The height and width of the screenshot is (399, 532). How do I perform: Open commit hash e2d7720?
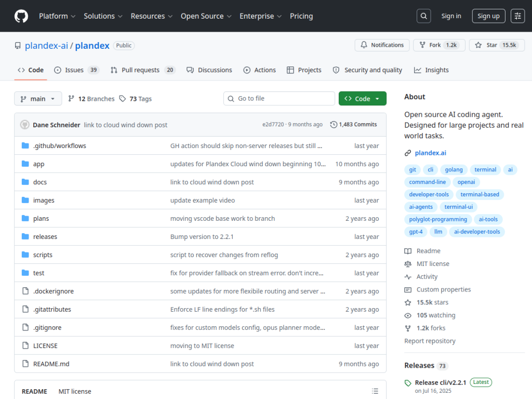pos(273,125)
